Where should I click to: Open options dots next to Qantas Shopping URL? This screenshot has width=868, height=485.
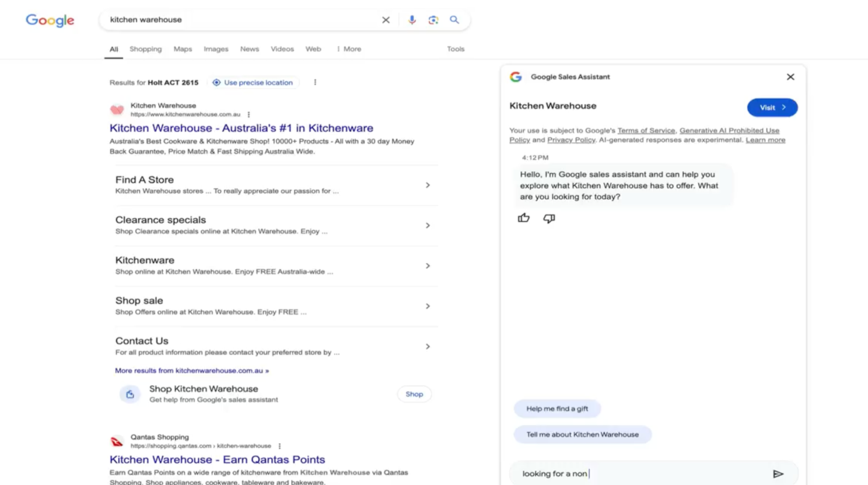pos(279,446)
